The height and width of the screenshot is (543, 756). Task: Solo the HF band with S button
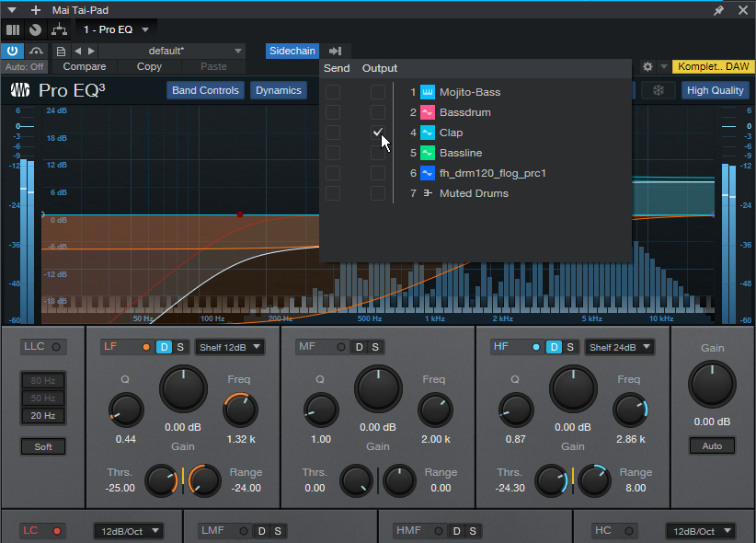[x=570, y=347]
